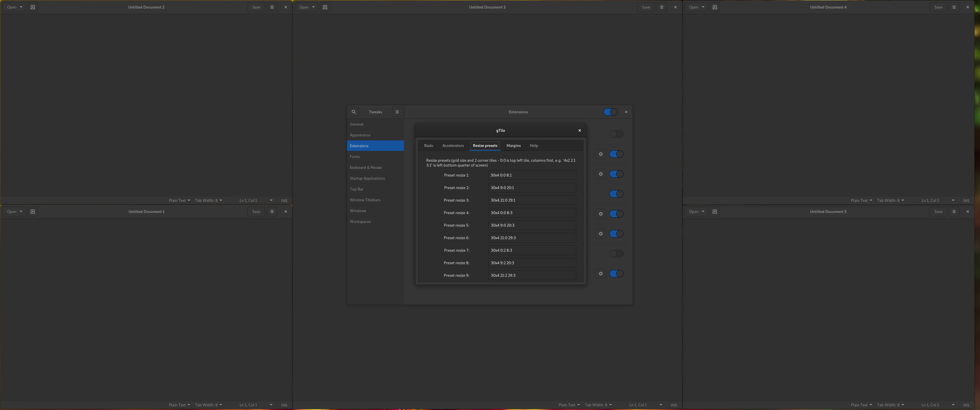Viewport: 980px width, 410px height.
Task: Create new document in Untitled Document 5 window
Action: pos(714,212)
